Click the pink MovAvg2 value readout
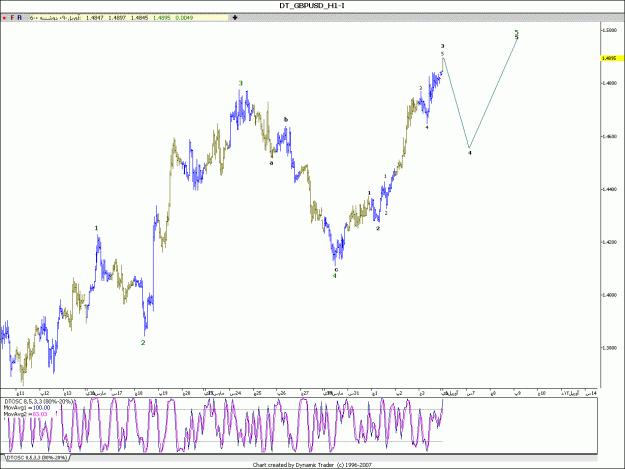The width and height of the screenshot is (625, 469). click(40, 414)
